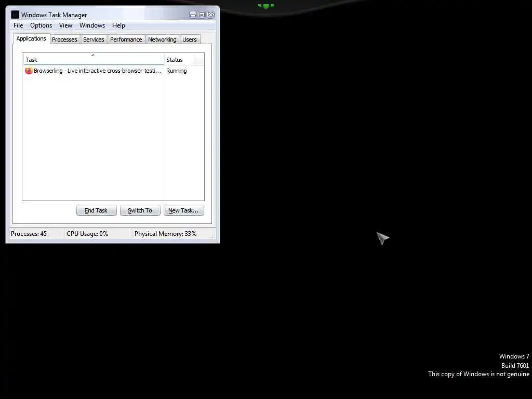Screen dimensions: 532x399
Task: Open the View menu
Action: (x=65, y=25)
